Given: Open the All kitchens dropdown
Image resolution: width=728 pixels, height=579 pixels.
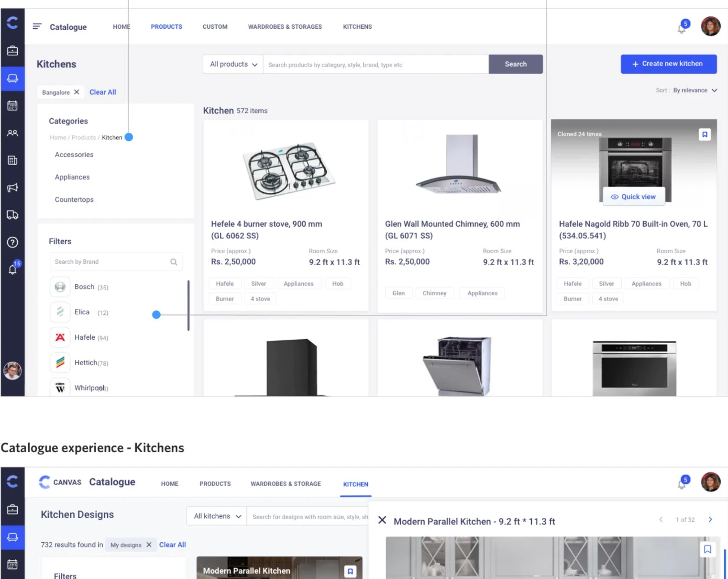Looking at the screenshot, I should (217, 516).
